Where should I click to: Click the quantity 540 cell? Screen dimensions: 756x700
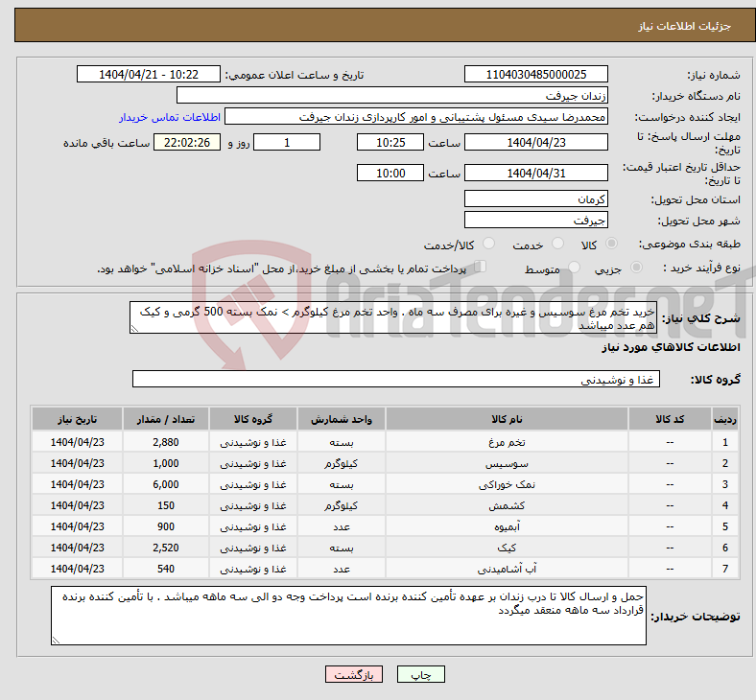[166, 569]
